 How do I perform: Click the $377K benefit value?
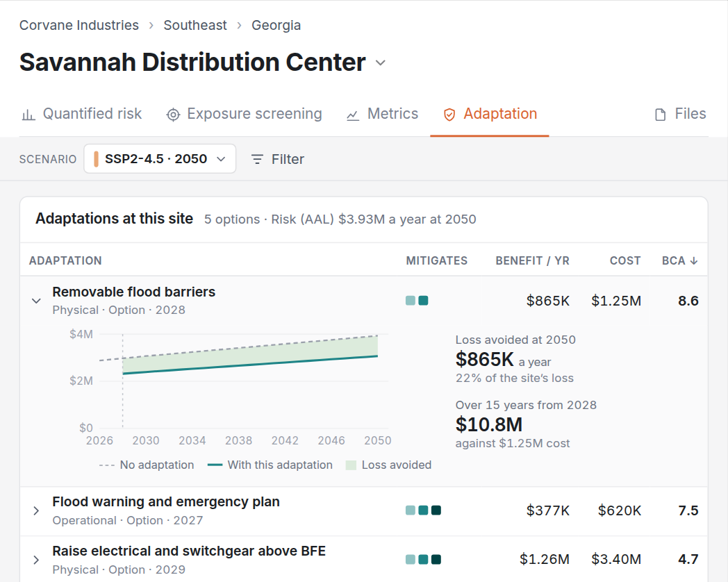point(548,510)
